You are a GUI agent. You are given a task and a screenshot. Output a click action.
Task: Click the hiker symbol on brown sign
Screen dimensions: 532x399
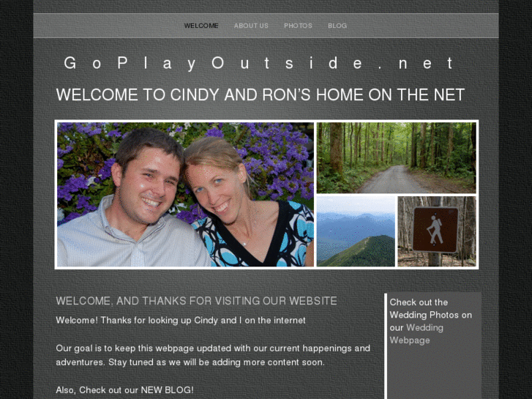coord(435,230)
